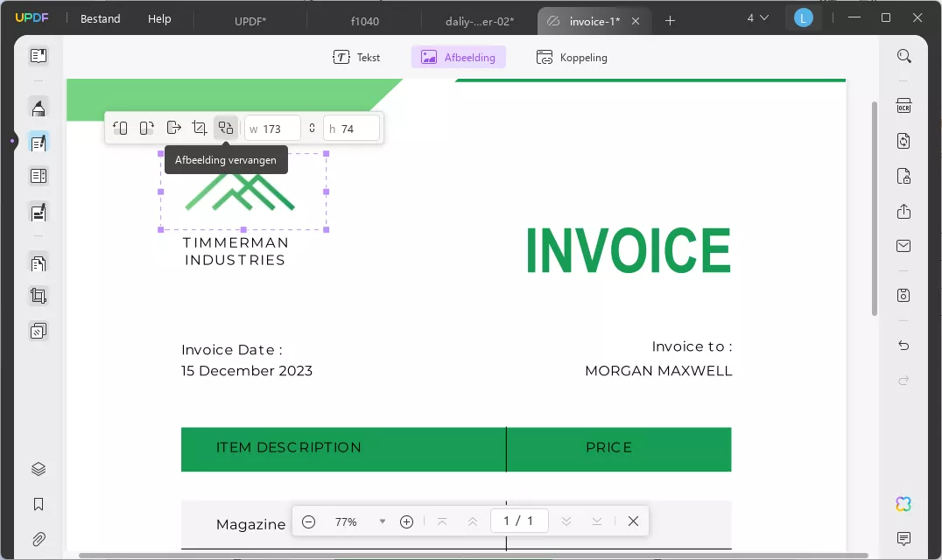Switch to the UPDF* tab
This screenshot has height=560, width=942.
250,21
